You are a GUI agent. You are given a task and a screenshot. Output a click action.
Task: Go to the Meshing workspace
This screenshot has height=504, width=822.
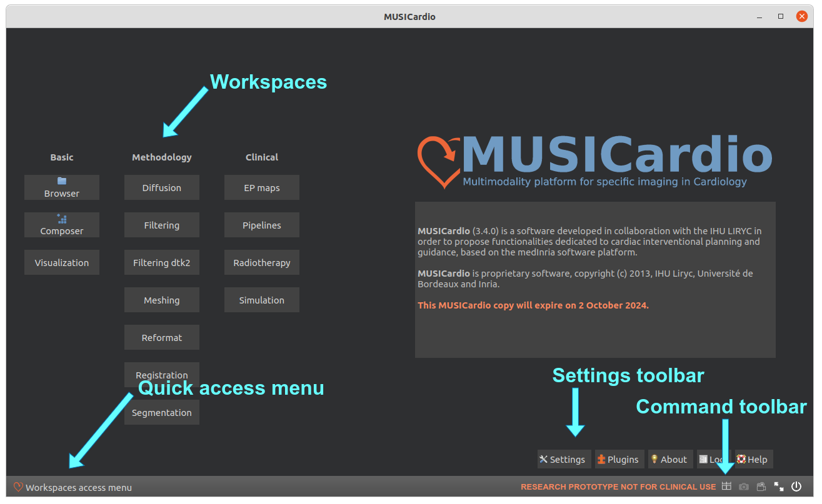pyautogui.click(x=162, y=300)
